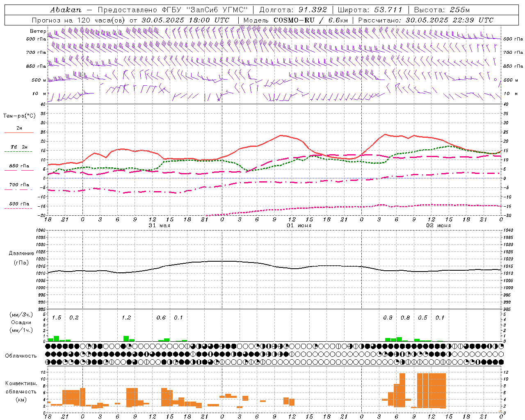Screen dimensions: 525x420
Task: Click the "Облачность" cloud cover label
Action: click(x=21, y=356)
